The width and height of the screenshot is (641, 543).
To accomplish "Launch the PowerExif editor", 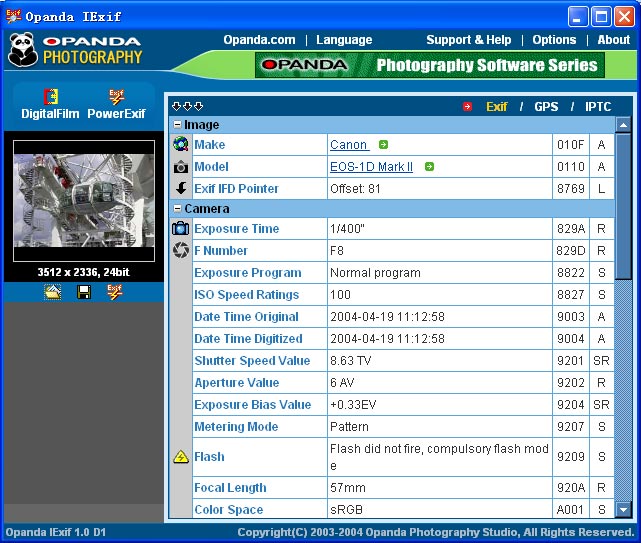I will click(116, 104).
